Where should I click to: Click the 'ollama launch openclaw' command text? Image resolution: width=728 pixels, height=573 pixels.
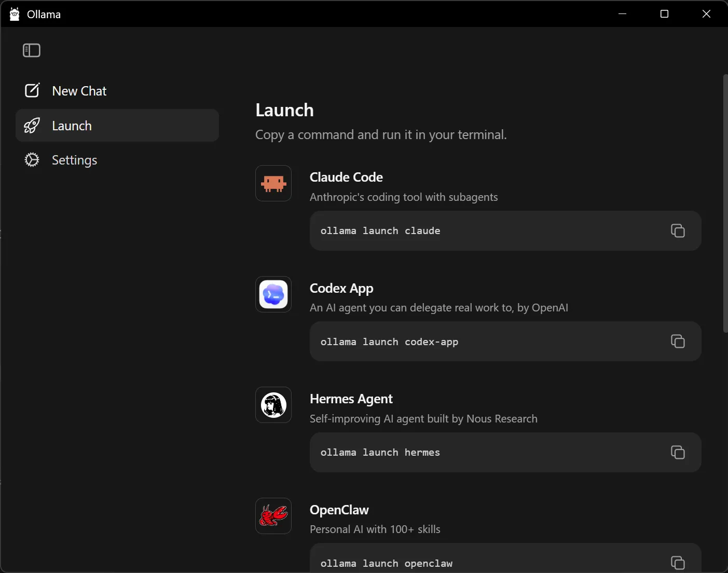pos(387,564)
